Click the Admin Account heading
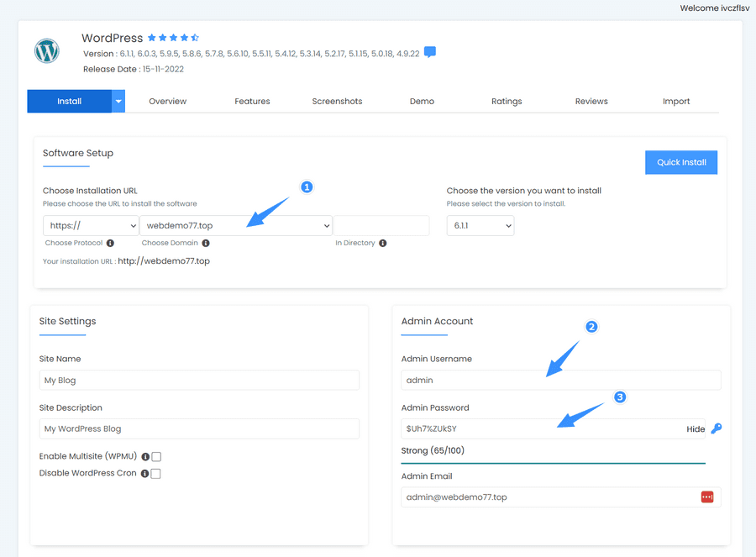The image size is (756, 557). tap(437, 321)
